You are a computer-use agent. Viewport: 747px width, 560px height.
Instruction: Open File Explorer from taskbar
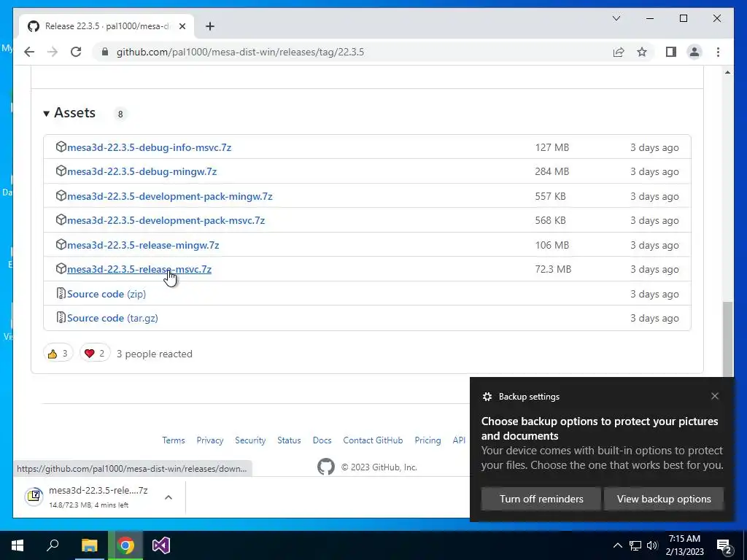(x=89, y=545)
